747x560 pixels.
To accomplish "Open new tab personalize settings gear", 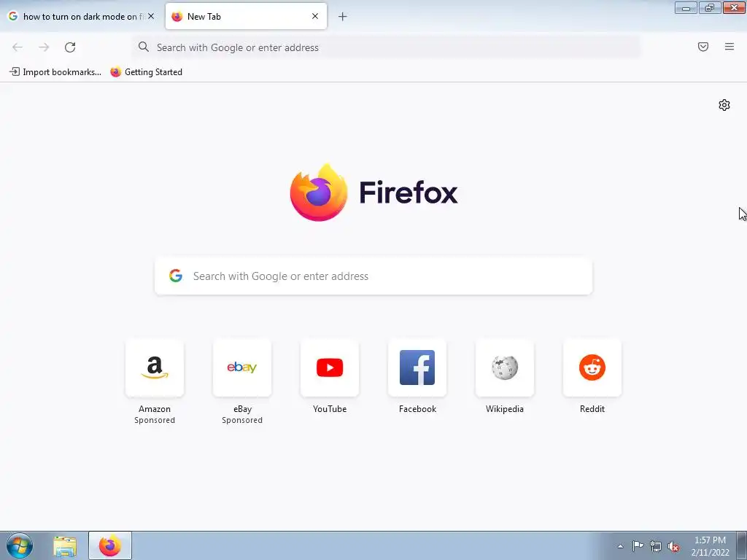I will 724,105.
